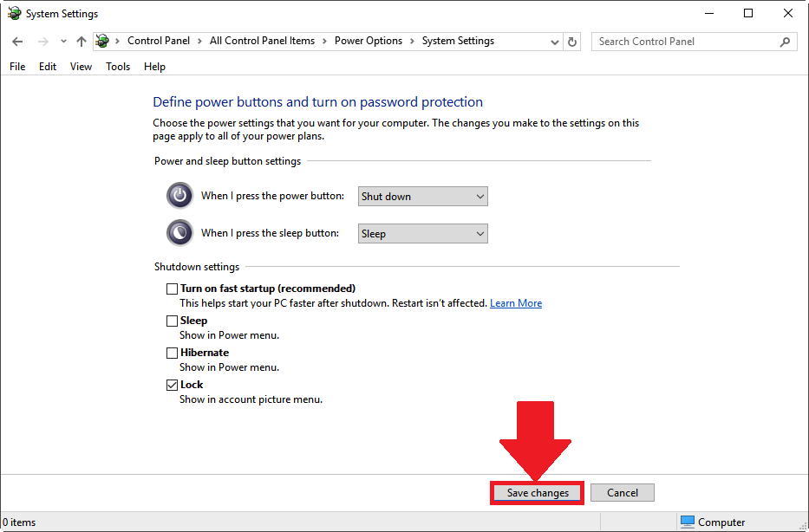Click the Refresh button in address bar
809x532 pixels.
[572, 42]
